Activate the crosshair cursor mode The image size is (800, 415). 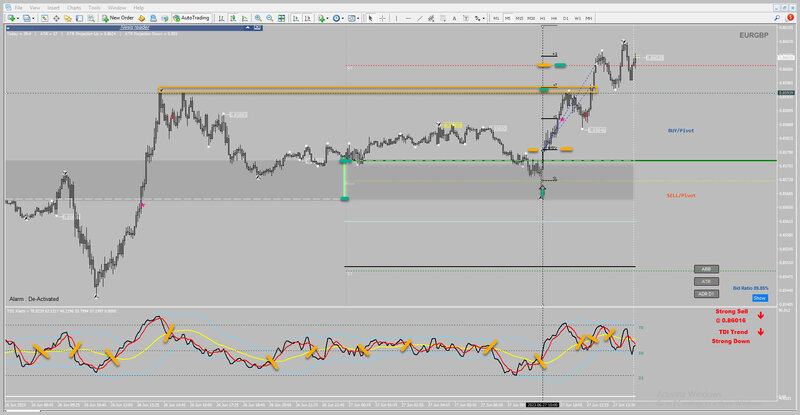tap(382, 18)
